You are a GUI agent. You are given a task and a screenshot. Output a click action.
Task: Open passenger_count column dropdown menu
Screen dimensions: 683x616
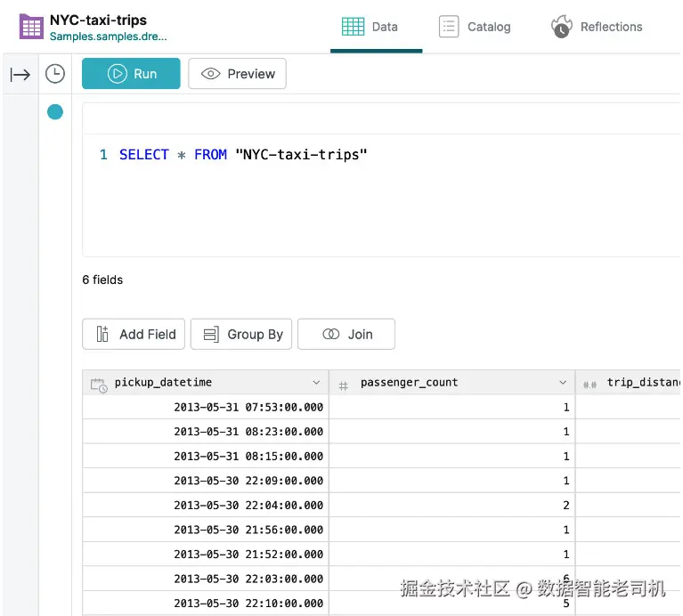(563, 382)
